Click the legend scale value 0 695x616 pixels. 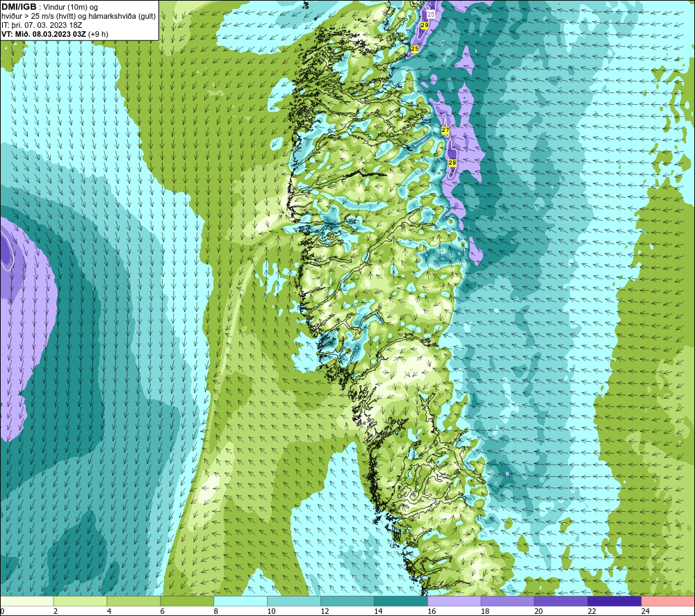[3, 611]
